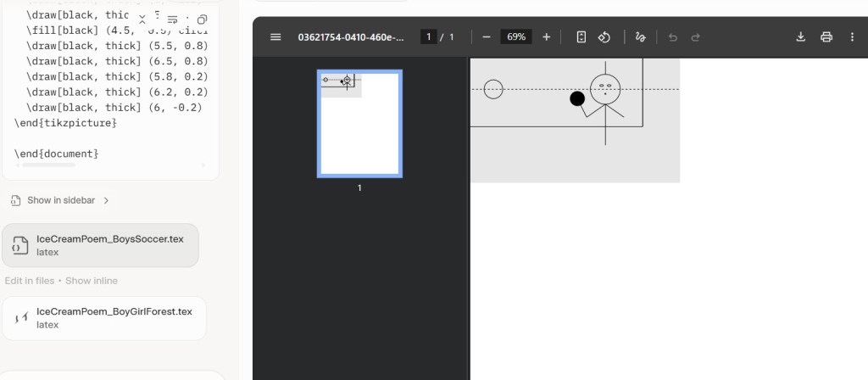
Task: Select the draw annotation tool
Action: pos(641,37)
